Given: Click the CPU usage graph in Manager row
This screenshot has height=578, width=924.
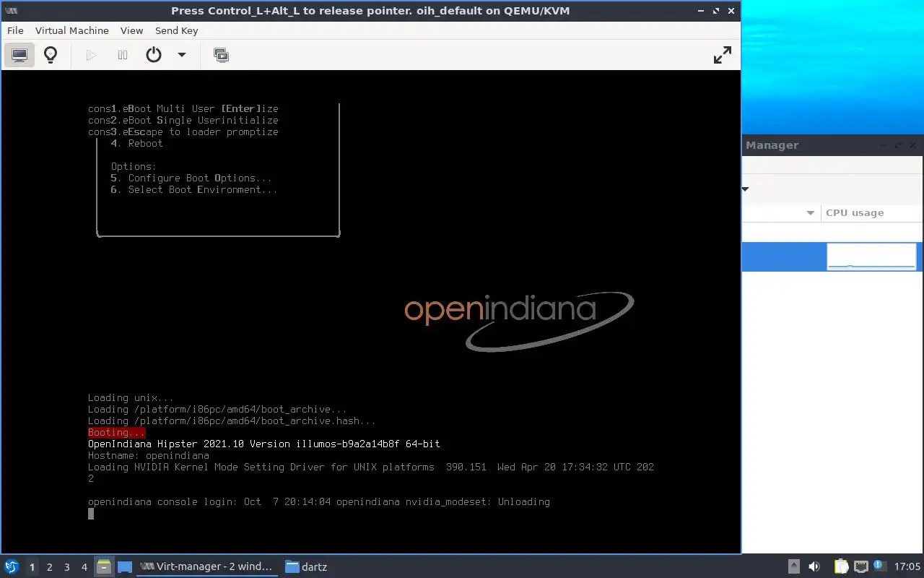Looking at the screenshot, I should pos(871,256).
